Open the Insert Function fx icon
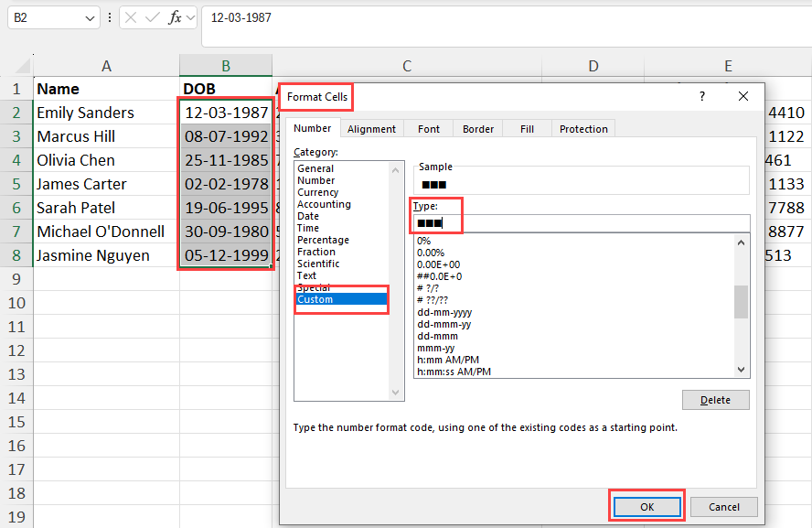Screen dimensions: 812x528 pyautogui.click(x=175, y=18)
